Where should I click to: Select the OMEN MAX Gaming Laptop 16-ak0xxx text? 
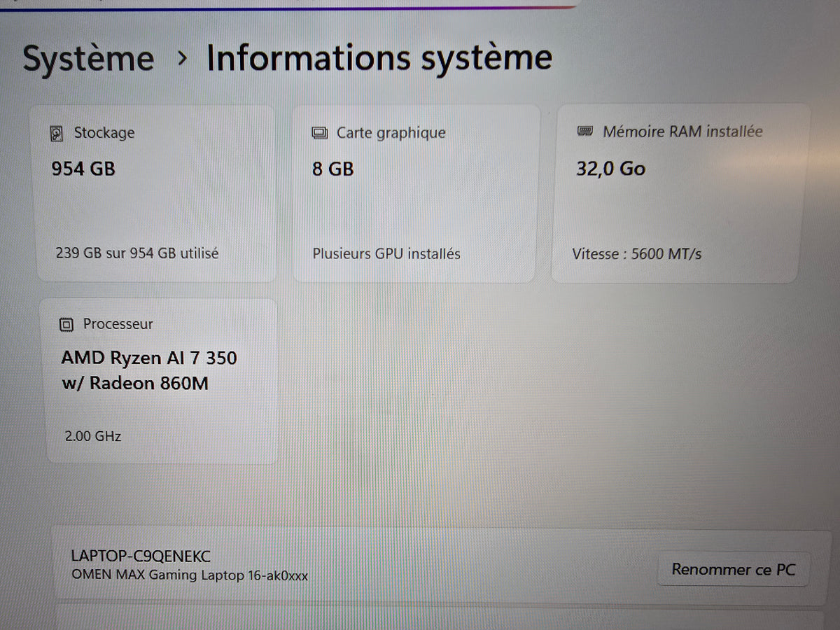[x=190, y=575]
